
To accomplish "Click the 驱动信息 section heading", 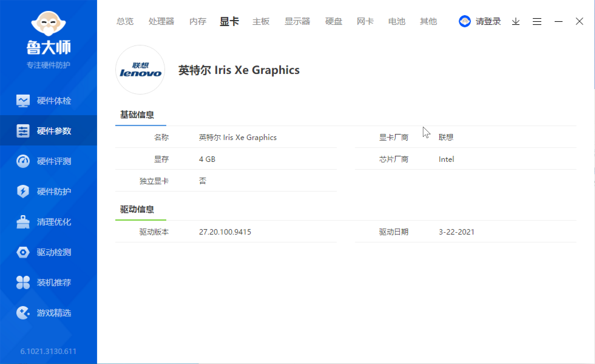I will (x=137, y=209).
